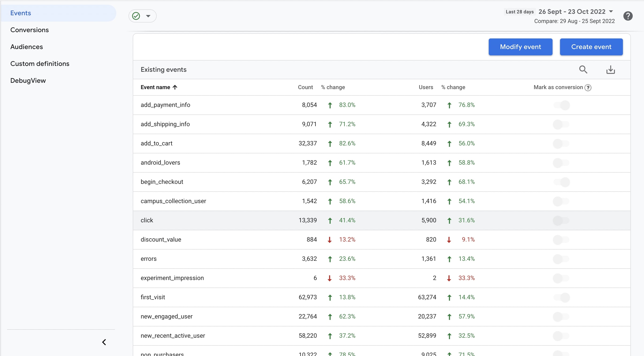Click the Last 28 days label

tap(519, 12)
